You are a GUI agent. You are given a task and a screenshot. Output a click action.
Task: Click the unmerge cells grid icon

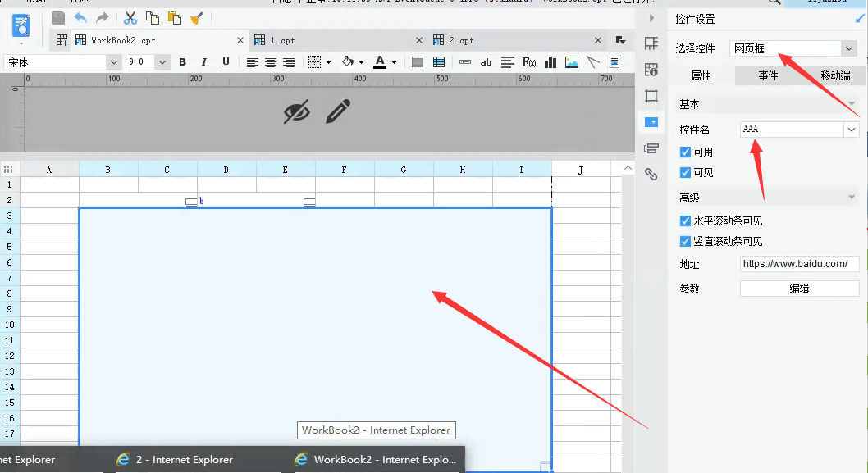[x=439, y=62]
